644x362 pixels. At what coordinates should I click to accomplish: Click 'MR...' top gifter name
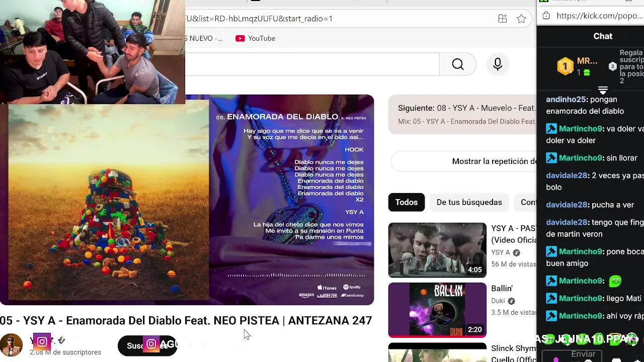point(587,61)
